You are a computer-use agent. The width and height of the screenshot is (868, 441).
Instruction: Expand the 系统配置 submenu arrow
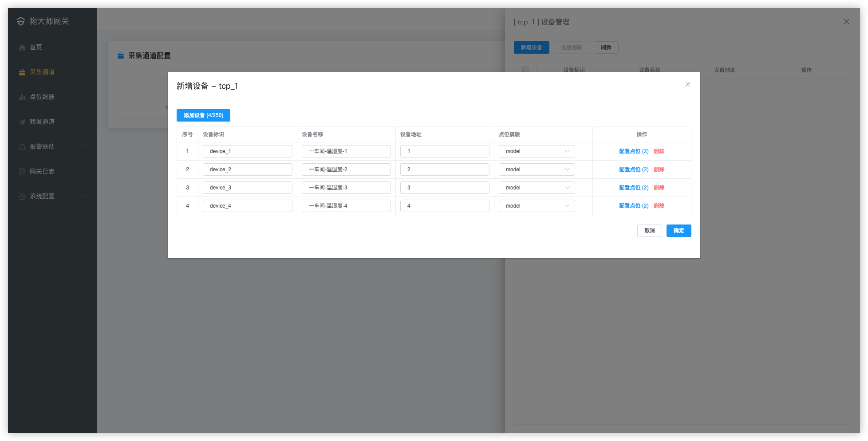(85, 196)
